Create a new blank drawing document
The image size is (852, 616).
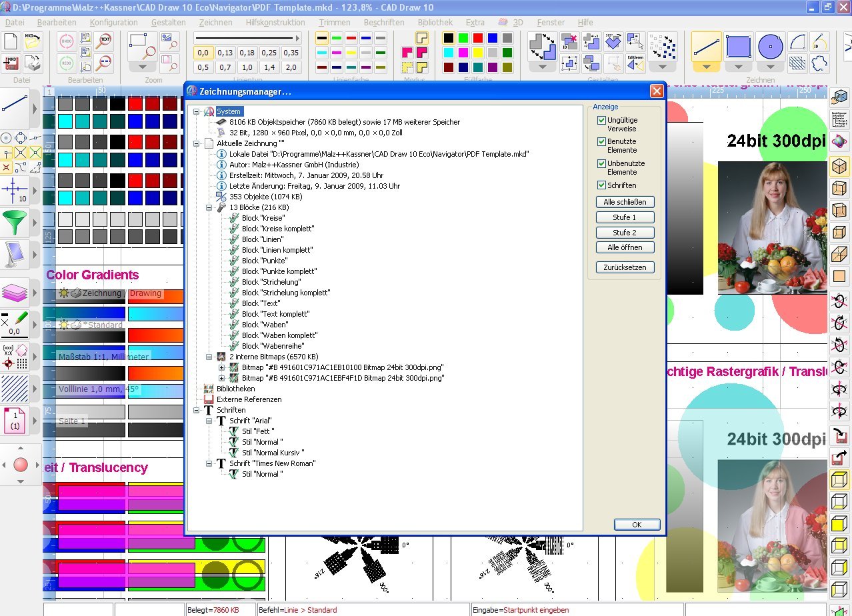11,41
